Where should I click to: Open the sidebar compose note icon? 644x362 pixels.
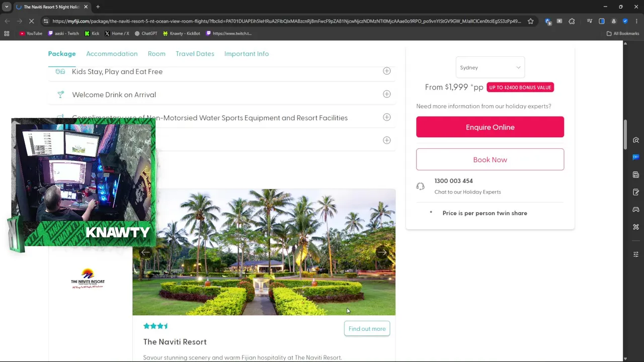point(636,192)
